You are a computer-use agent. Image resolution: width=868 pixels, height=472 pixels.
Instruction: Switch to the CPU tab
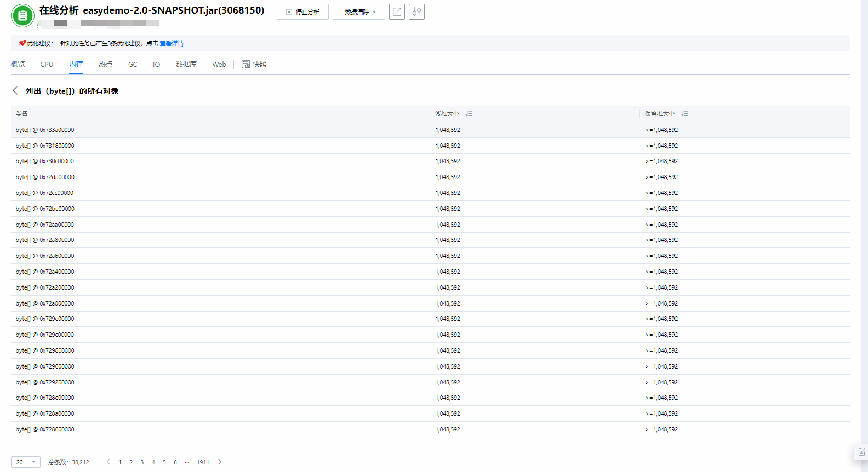click(x=47, y=64)
